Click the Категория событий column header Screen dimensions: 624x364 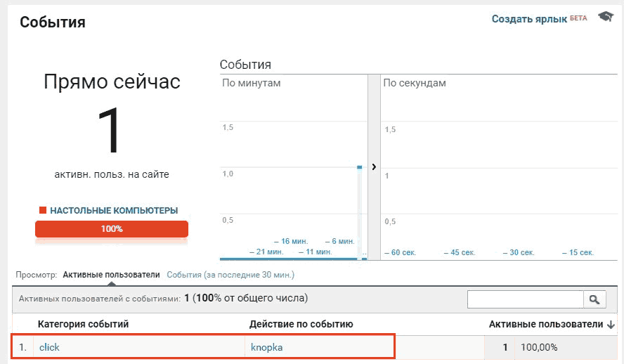click(x=83, y=324)
